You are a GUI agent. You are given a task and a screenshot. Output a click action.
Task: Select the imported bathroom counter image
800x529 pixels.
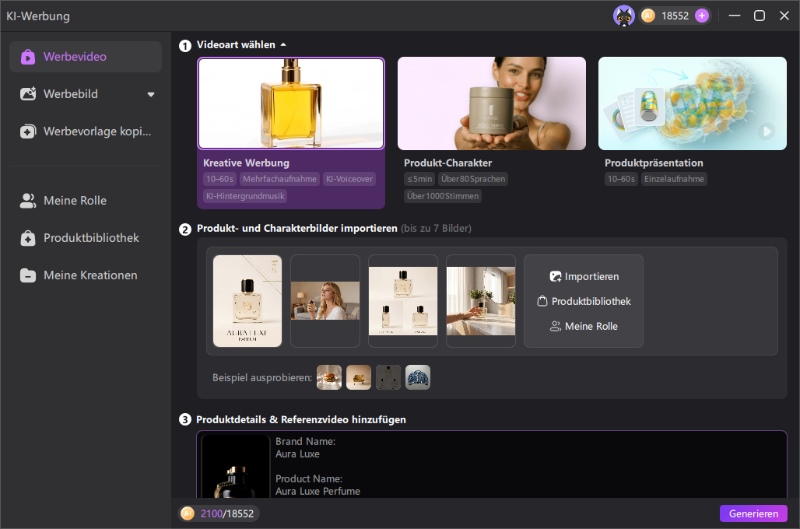coord(481,301)
